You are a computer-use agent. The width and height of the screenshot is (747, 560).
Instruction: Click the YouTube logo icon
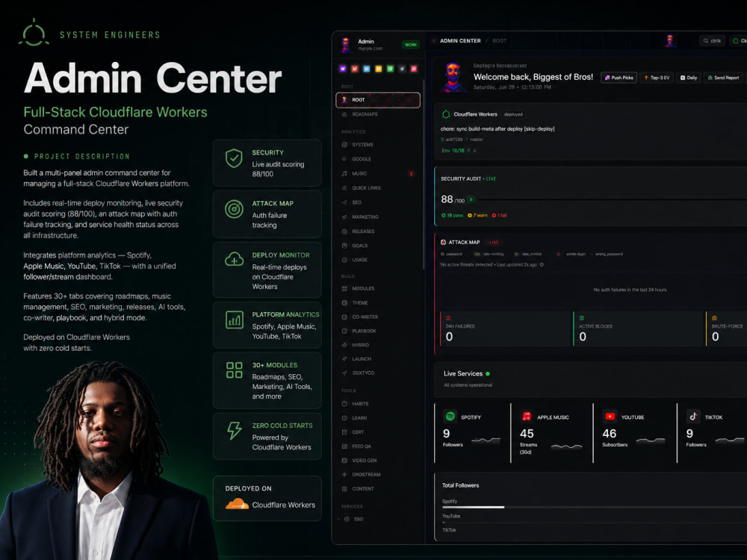pos(610,416)
